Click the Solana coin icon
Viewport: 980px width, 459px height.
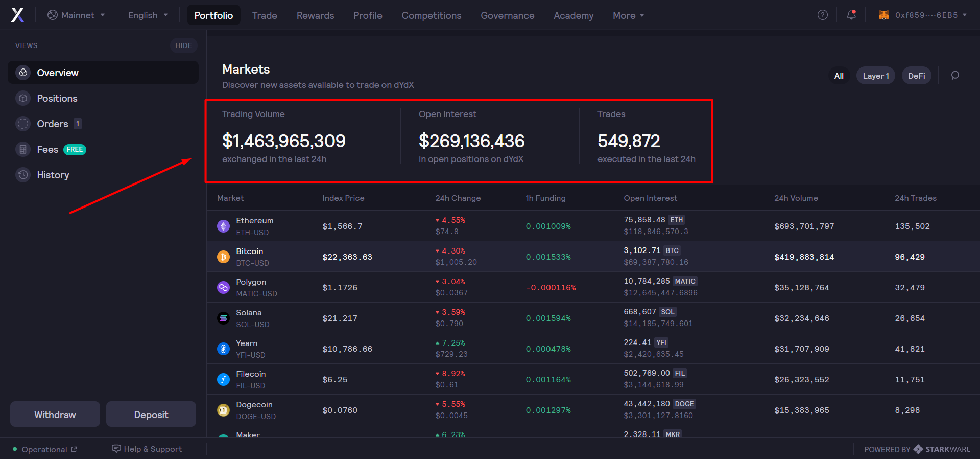(x=223, y=318)
